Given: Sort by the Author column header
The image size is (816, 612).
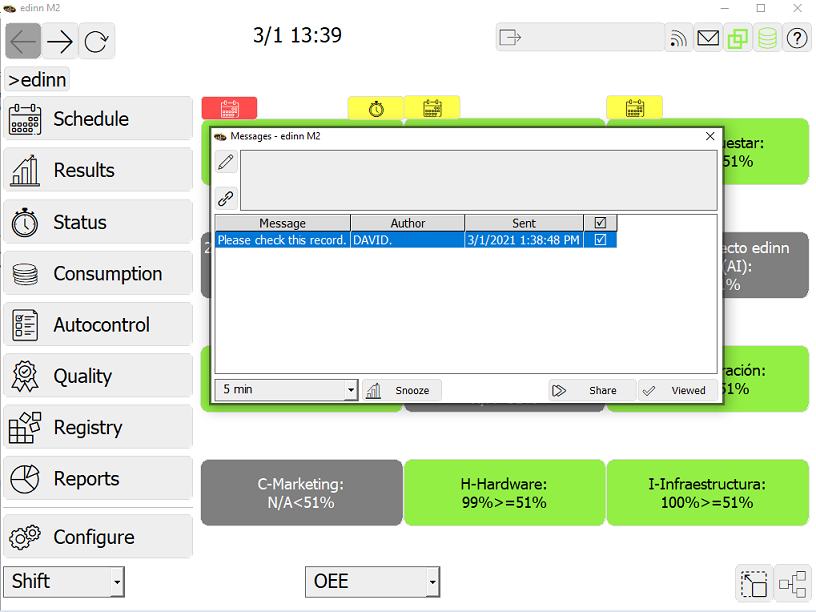Looking at the screenshot, I should pos(407,223).
